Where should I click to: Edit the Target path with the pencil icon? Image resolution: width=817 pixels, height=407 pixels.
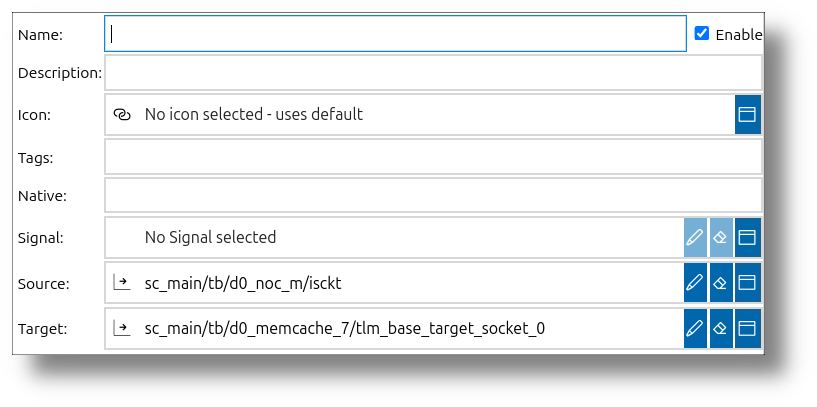[x=695, y=328]
